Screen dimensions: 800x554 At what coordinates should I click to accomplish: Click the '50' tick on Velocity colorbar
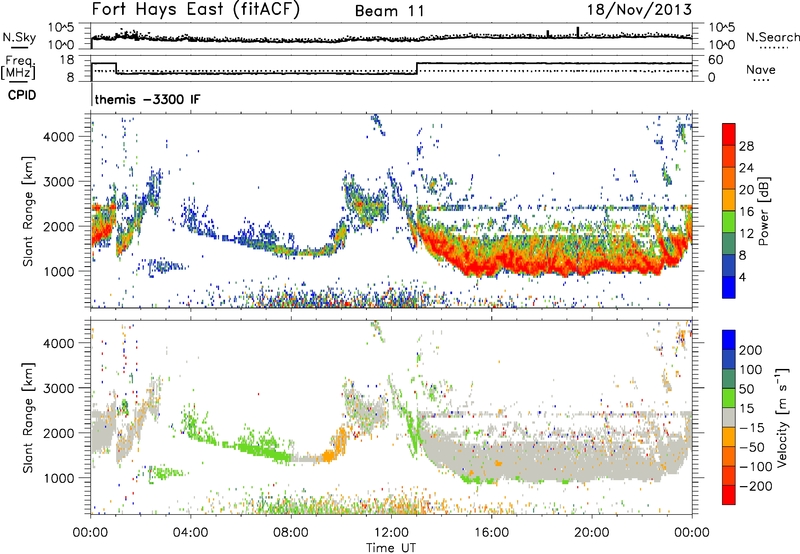746,389
